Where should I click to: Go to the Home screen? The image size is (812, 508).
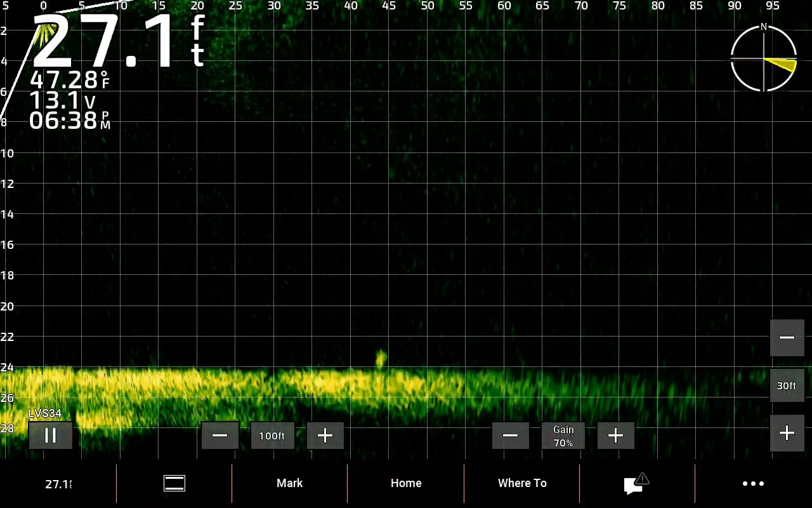point(406,483)
